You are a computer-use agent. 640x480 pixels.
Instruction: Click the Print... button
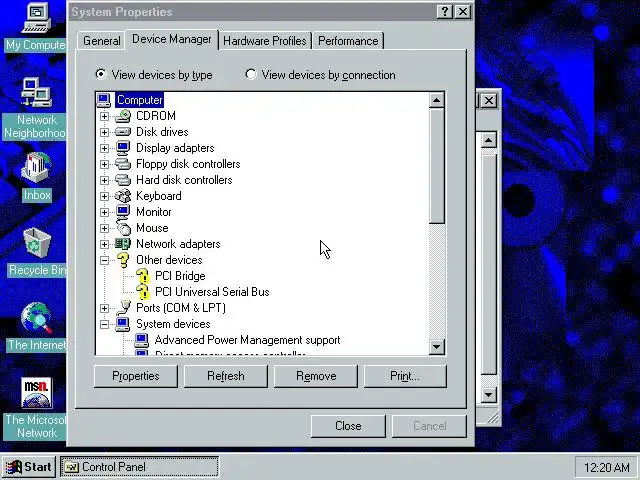click(x=405, y=376)
